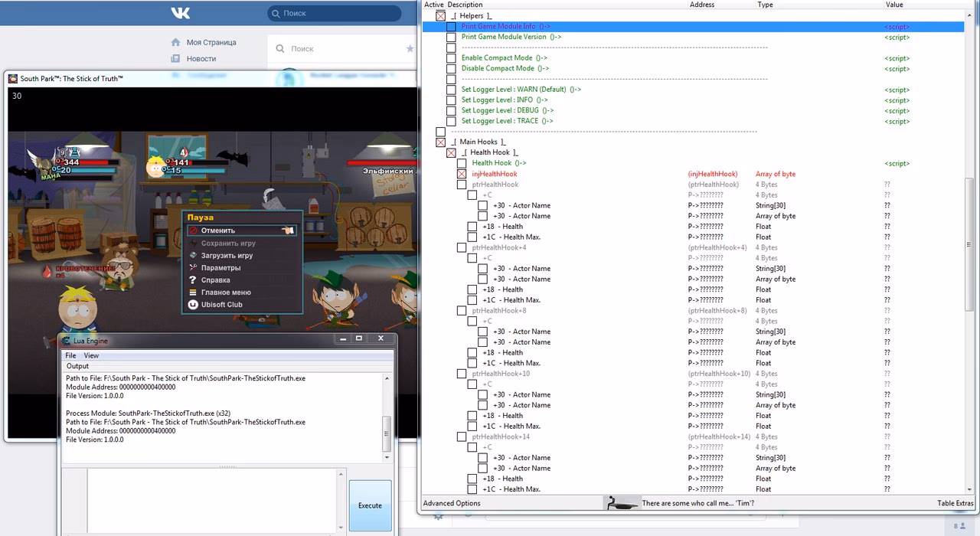Focus the Lua Engine script input area

pos(211,501)
